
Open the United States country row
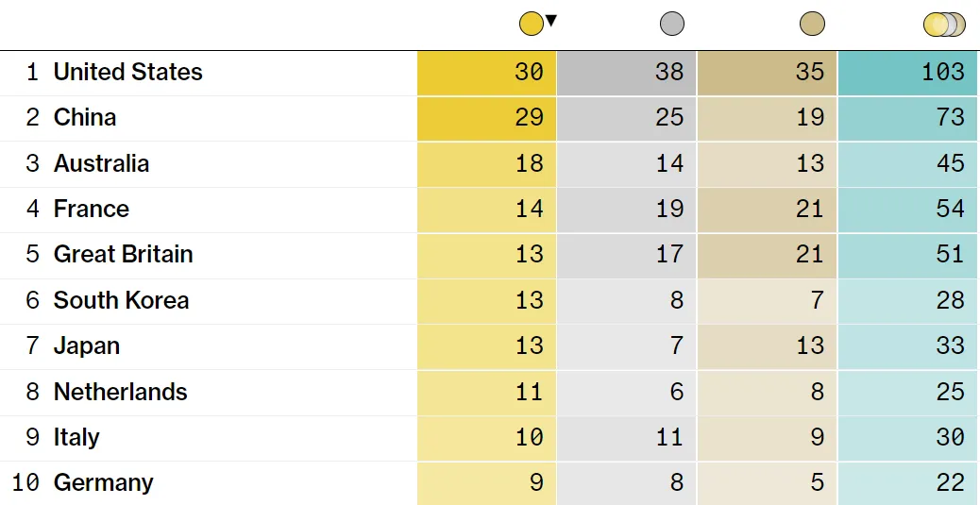point(127,72)
